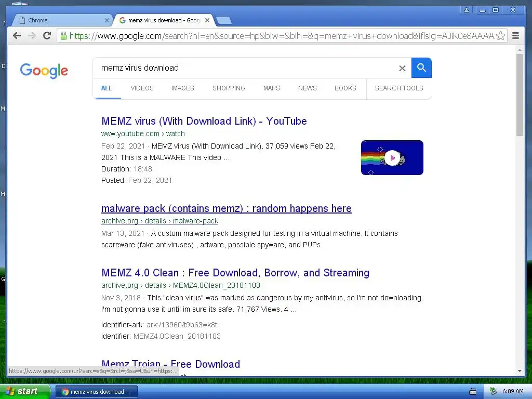Click the 6:09 AM taskbar clock
The image size is (532, 399).
click(513, 391)
